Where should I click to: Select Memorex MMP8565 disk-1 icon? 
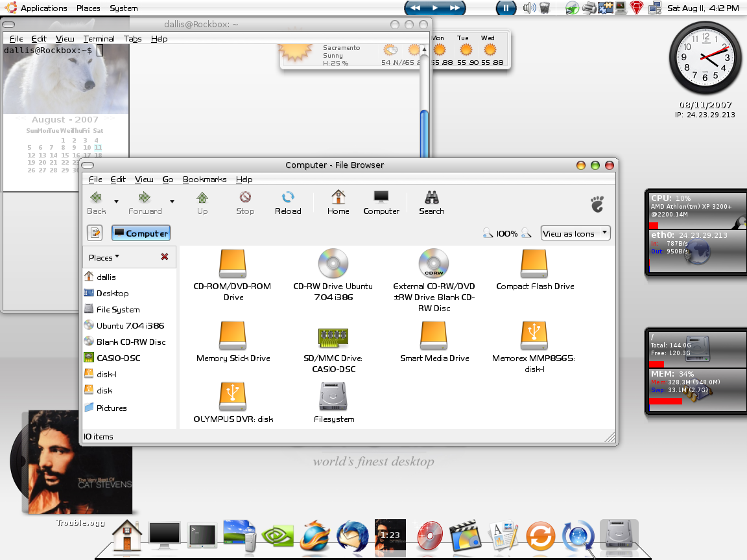[534, 336]
